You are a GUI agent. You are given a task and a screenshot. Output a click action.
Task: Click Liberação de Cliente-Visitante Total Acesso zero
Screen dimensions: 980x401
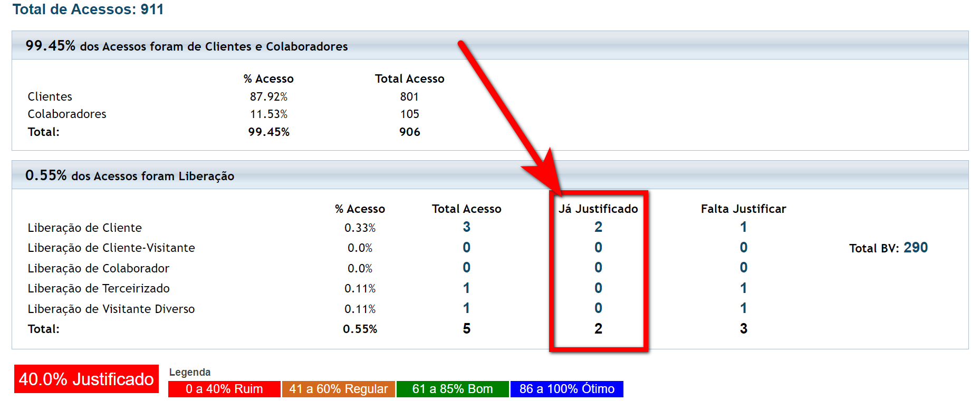coord(466,248)
